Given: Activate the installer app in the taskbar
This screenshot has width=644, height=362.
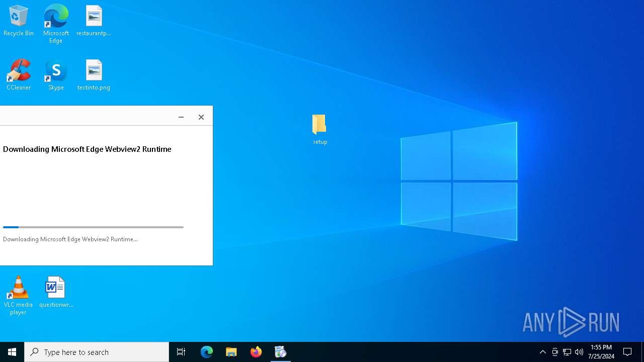Looking at the screenshot, I should tap(281, 352).
